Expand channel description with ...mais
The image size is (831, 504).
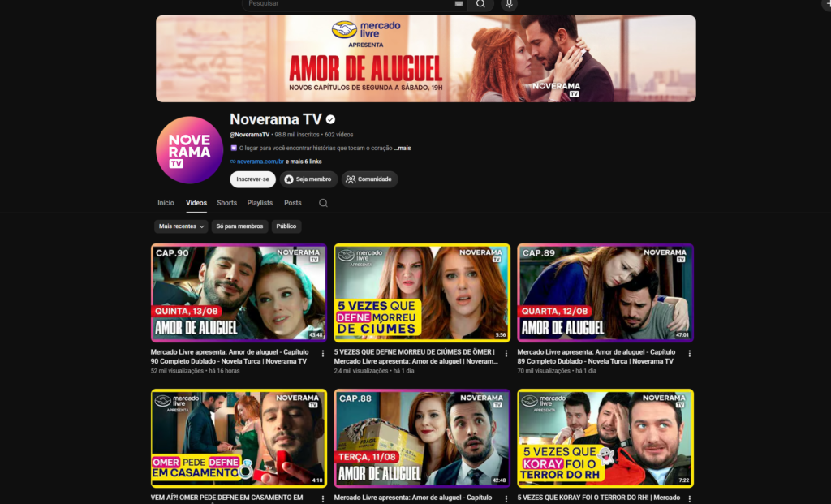[x=403, y=149]
